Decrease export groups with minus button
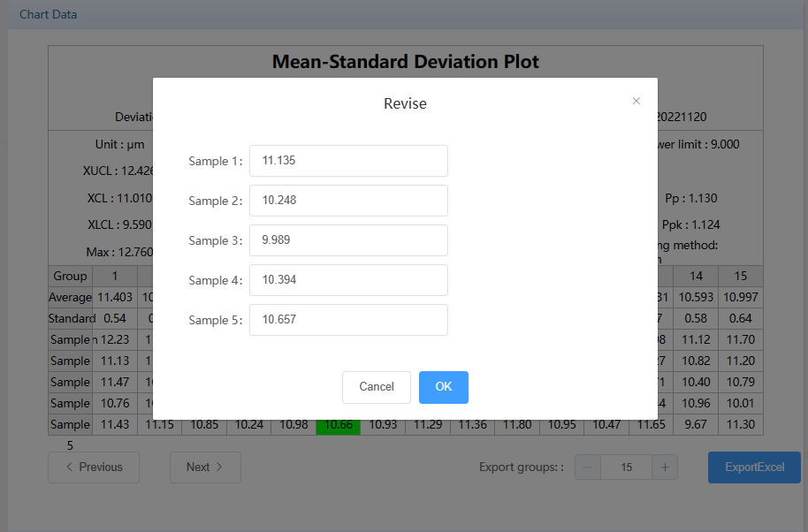808x532 pixels. click(x=588, y=467)
